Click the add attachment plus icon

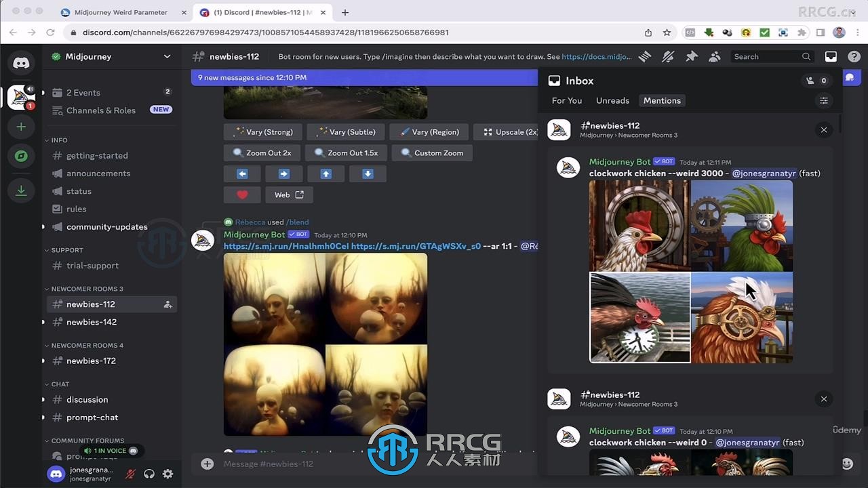coord(208,464)
